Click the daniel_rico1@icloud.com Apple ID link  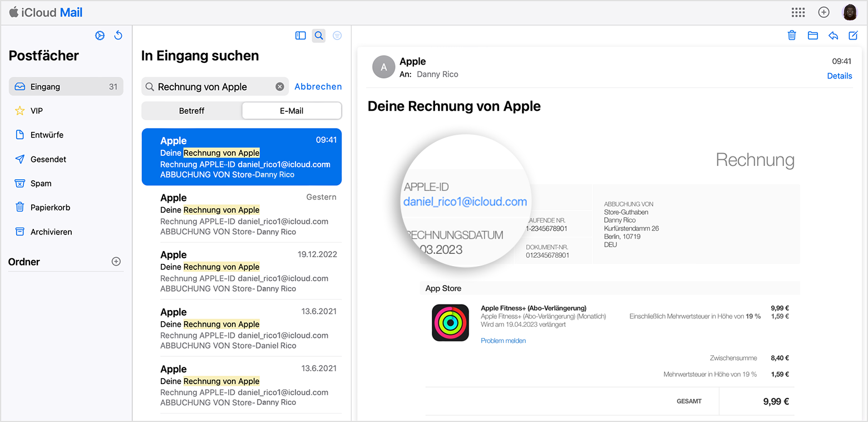click(465, 202)
